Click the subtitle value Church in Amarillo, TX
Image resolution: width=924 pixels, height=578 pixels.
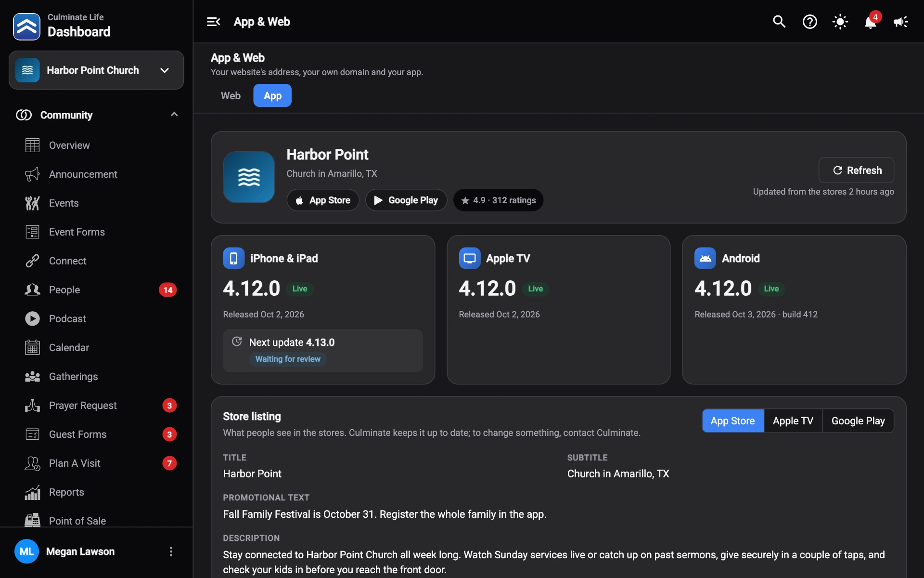[x=618, y=474]
